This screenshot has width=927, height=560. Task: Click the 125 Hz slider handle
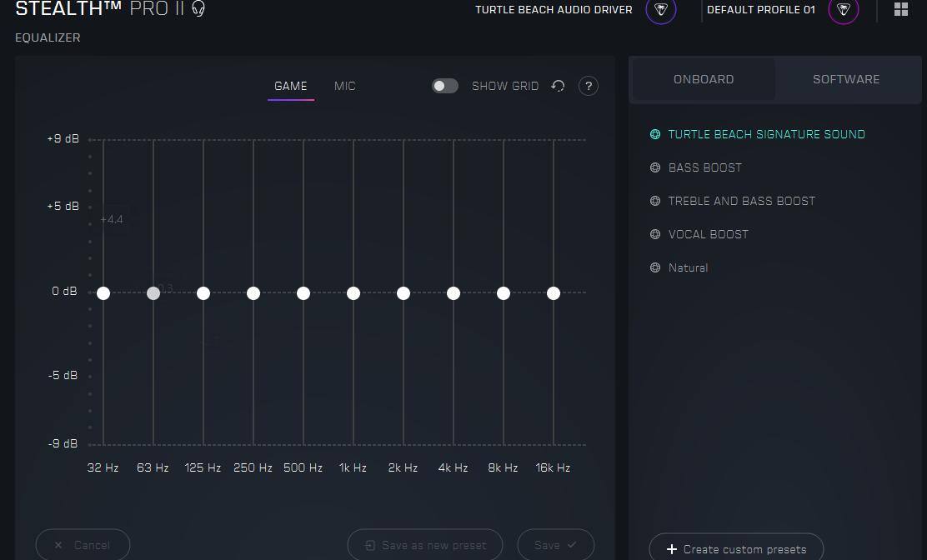click(203, 293)
